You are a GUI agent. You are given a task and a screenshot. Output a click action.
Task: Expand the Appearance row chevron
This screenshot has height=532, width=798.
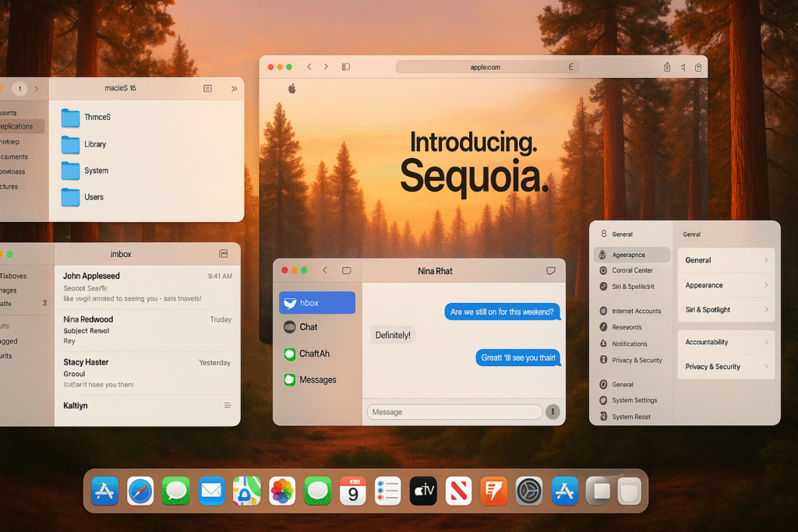click(766, 285)
